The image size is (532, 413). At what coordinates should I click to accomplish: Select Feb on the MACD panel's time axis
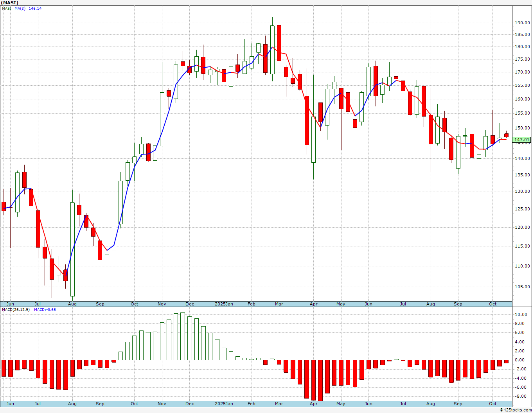[x=252, y=404]
